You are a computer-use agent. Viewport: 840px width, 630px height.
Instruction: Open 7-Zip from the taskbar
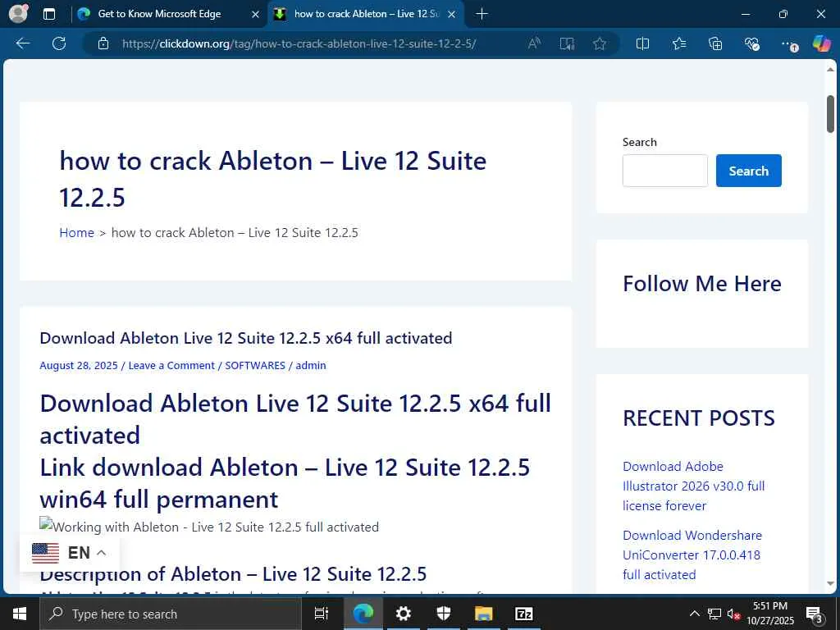[x=524, y=614]
